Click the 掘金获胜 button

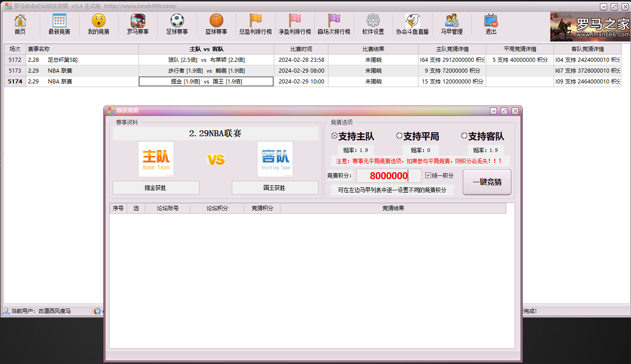156,188
